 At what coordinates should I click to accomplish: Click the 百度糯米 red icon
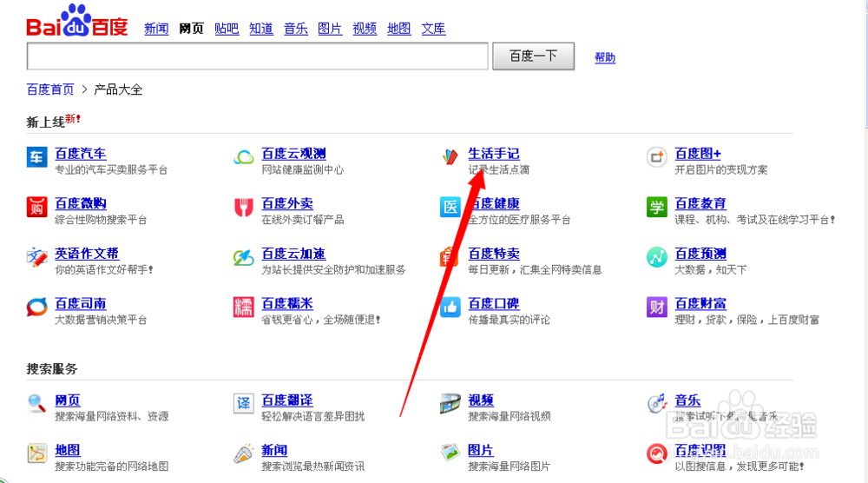(244, 307)
